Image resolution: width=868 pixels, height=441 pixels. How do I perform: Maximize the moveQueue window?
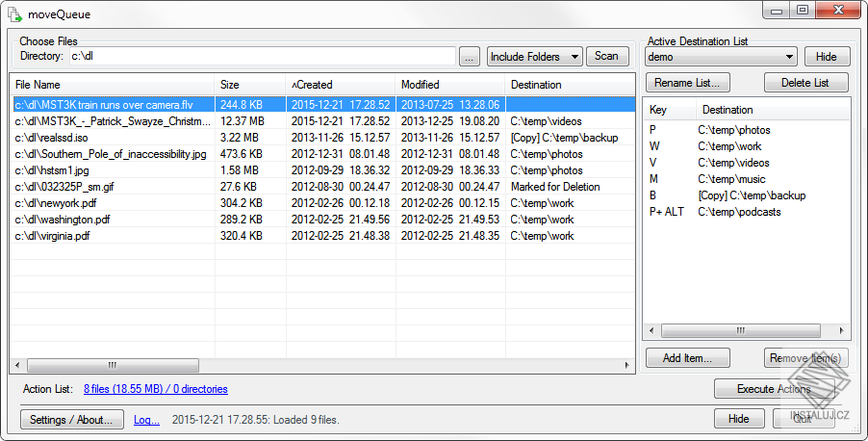803,10
